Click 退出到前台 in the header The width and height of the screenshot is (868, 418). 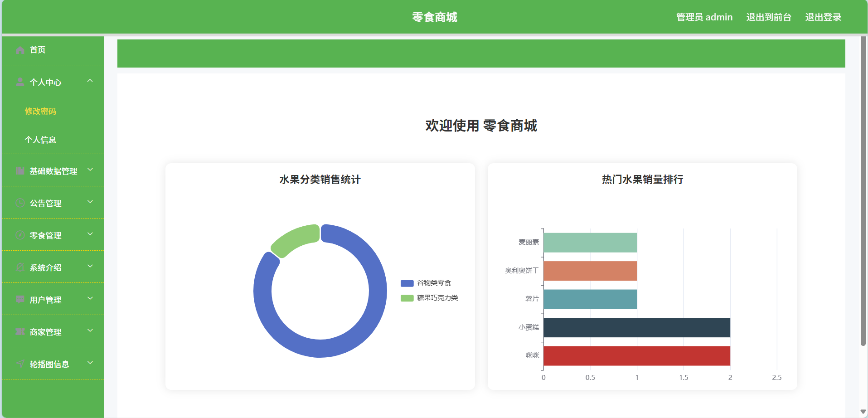click(769, 17)
